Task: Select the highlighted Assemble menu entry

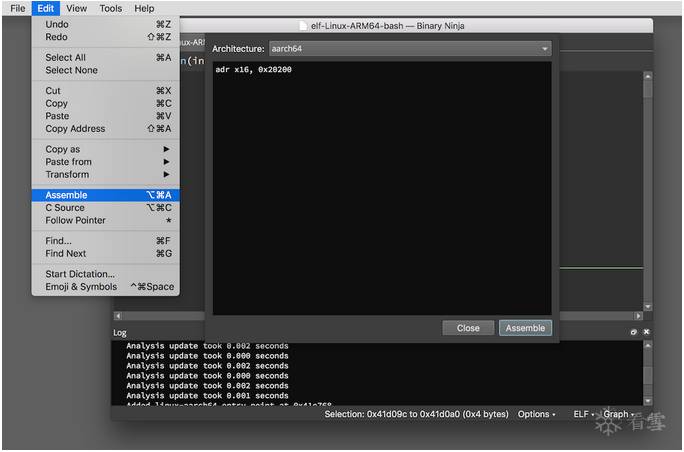Action: [106, 195]
